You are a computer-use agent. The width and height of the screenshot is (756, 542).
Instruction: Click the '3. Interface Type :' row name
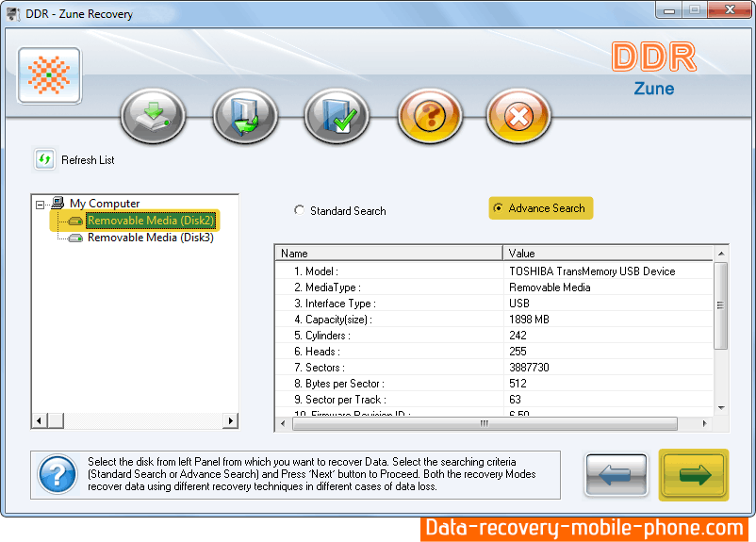tap(335, 304)
